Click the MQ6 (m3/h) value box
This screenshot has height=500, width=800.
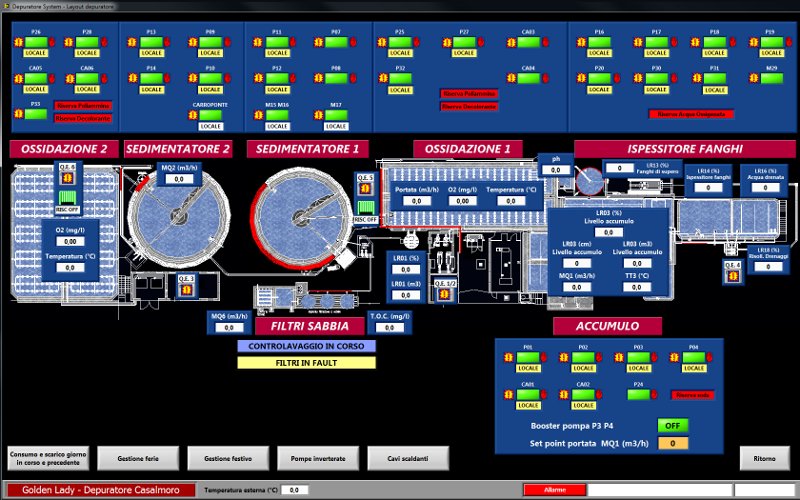tap(229, 328)
